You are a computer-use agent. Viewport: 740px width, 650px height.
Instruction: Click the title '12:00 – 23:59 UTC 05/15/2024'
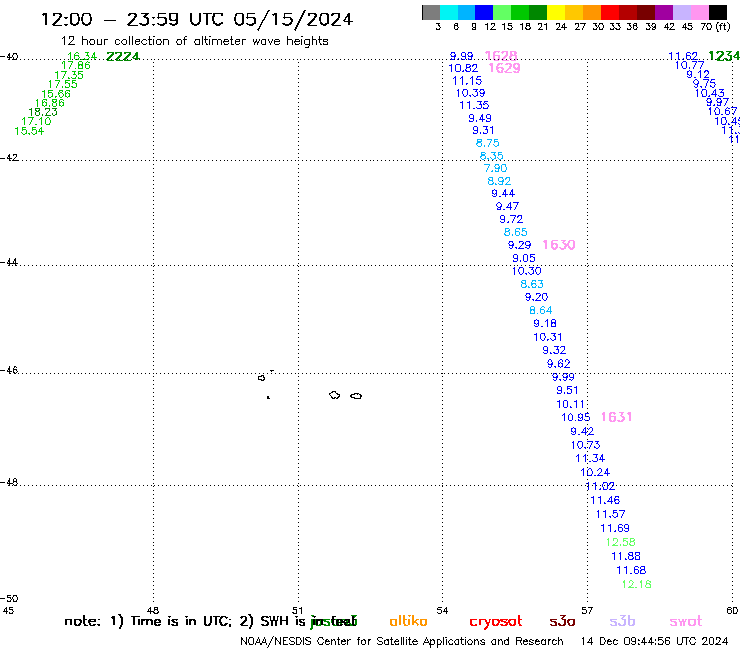pos(197,19)
